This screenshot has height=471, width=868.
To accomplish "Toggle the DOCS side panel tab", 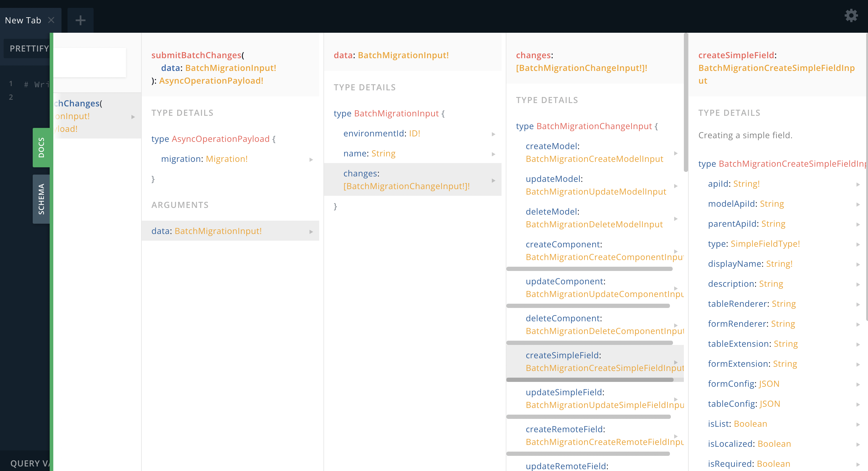I will click(x=41, y=147).
